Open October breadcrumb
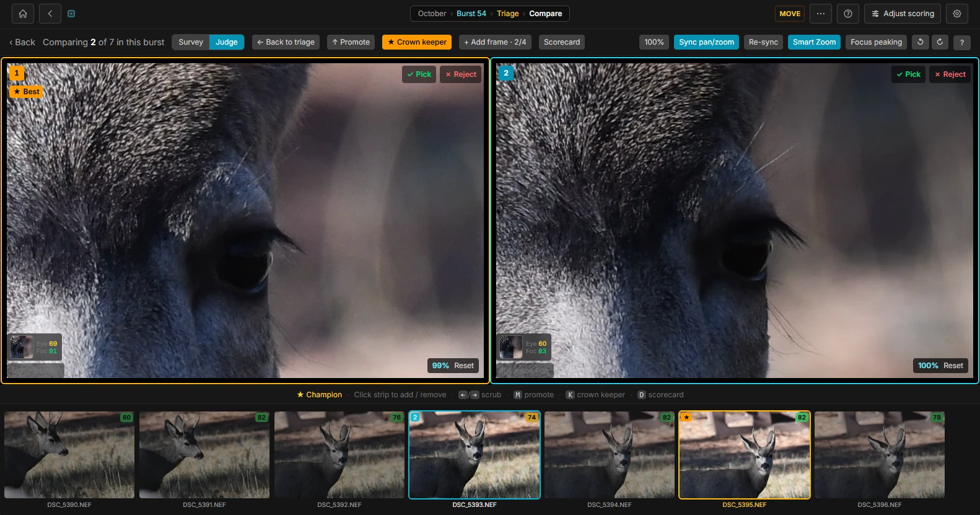Image resolution: width=980 pixels, height=515 pixels. pyautogui.click(x=432, y=14)
